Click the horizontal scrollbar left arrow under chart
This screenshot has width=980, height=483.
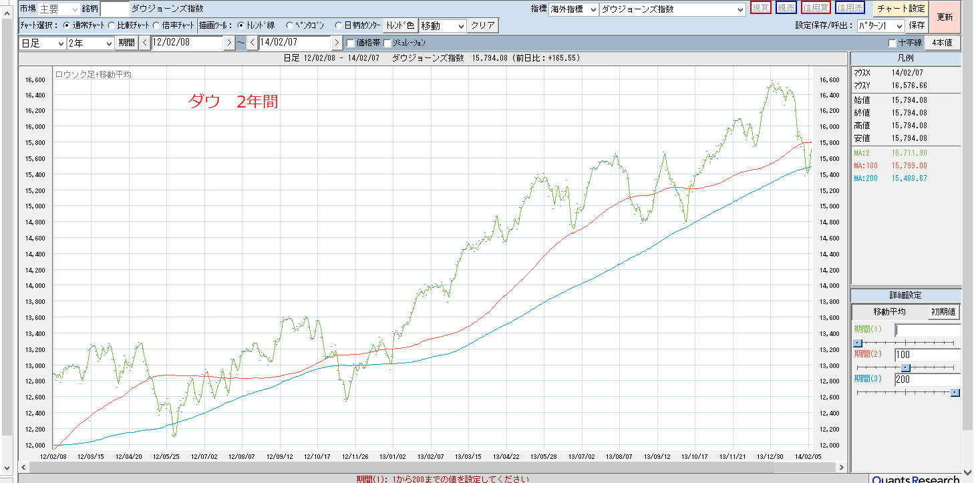click(x=23, y=467)
